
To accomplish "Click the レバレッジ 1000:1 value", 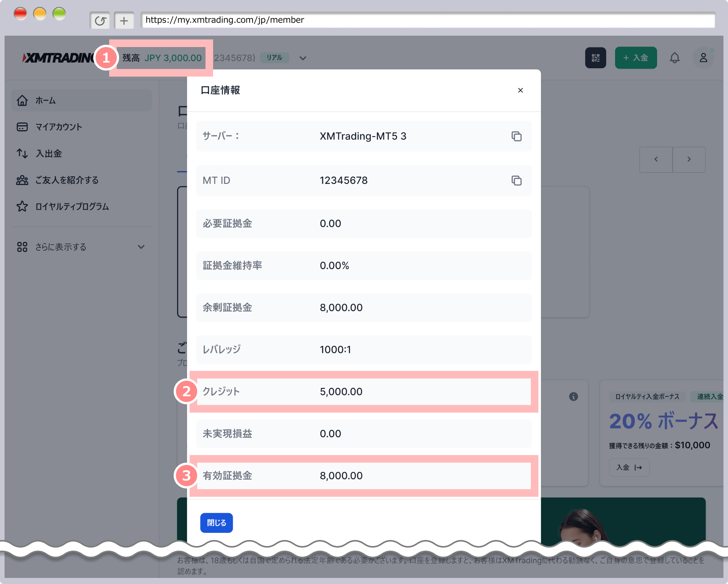I will pos(335,350).
